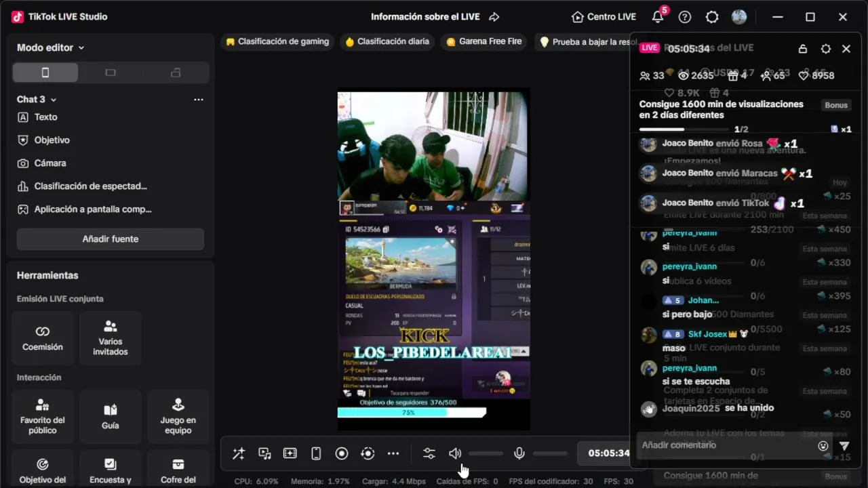868x488 pixels.
Task: Click Joaquin2025 se ha unido message
Action: tap(708, 408)
